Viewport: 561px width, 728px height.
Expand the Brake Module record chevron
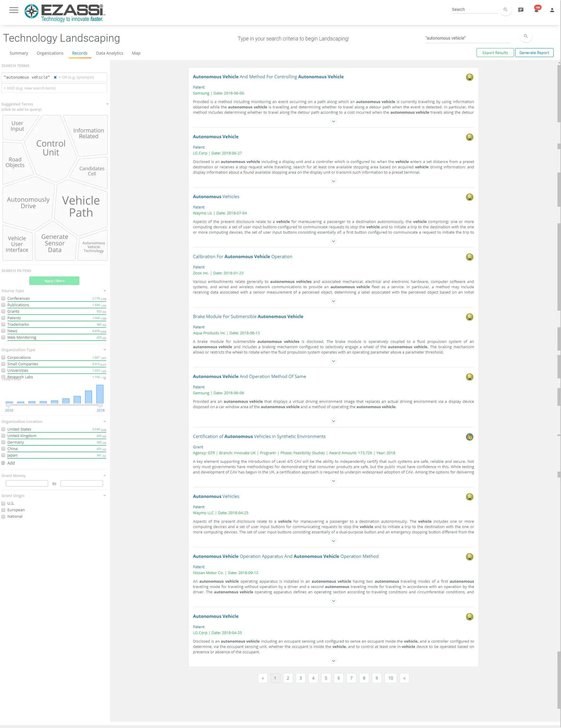[x=333, y=361]
